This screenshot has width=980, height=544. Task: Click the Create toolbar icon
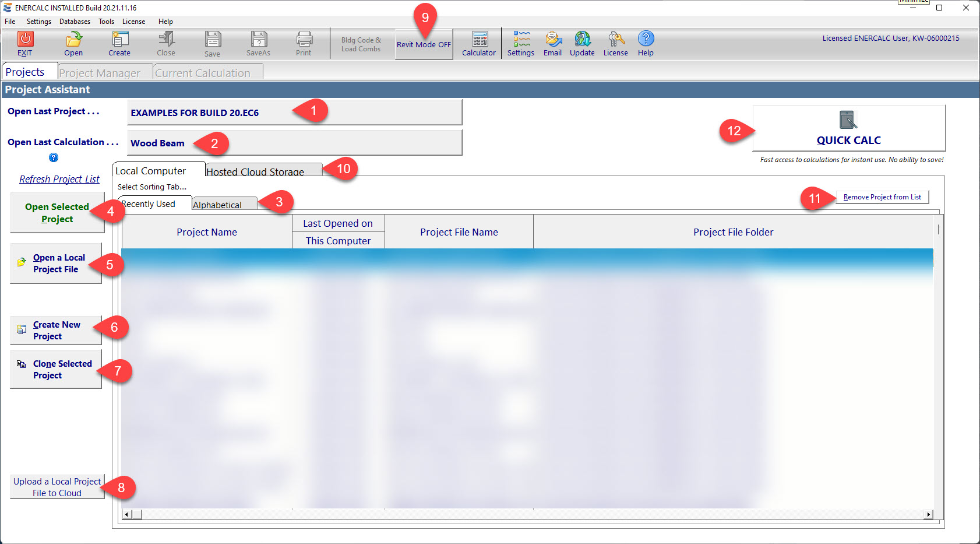119,39
